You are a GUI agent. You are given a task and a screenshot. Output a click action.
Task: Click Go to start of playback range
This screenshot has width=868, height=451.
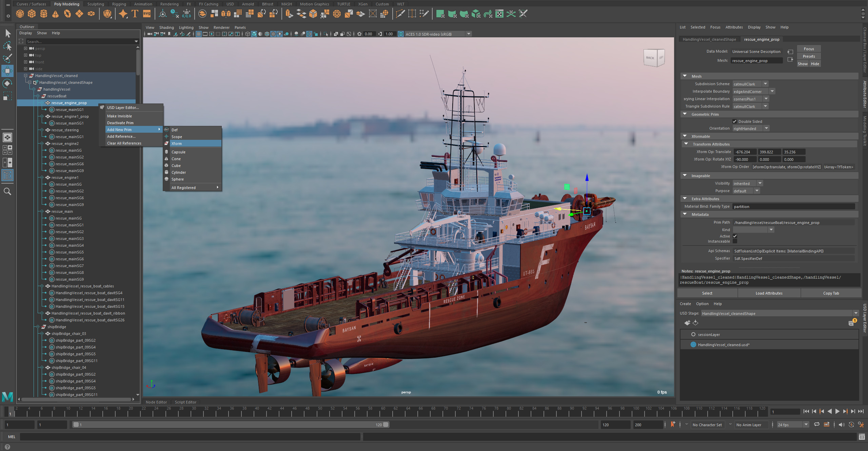pyautogui.click(x=806, y=412)
